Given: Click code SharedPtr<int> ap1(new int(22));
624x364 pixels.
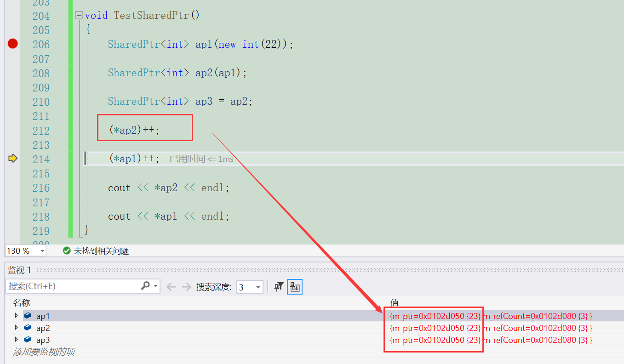Looking at the screenshot, I should point(200,44).
